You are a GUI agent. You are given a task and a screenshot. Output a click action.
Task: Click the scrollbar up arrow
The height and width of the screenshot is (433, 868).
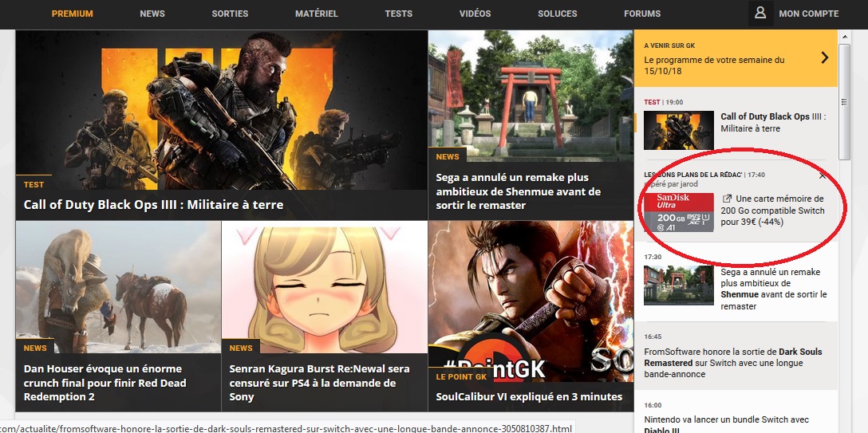click(844, 37)
